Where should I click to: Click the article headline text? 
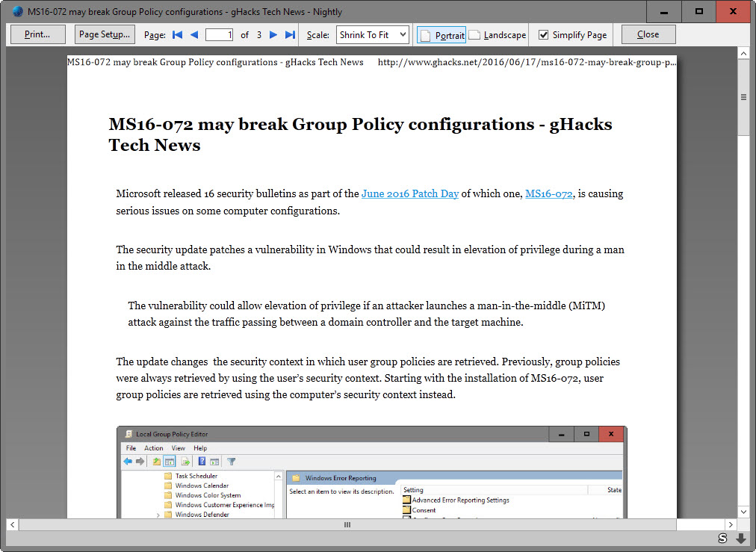tap(360, 134)
